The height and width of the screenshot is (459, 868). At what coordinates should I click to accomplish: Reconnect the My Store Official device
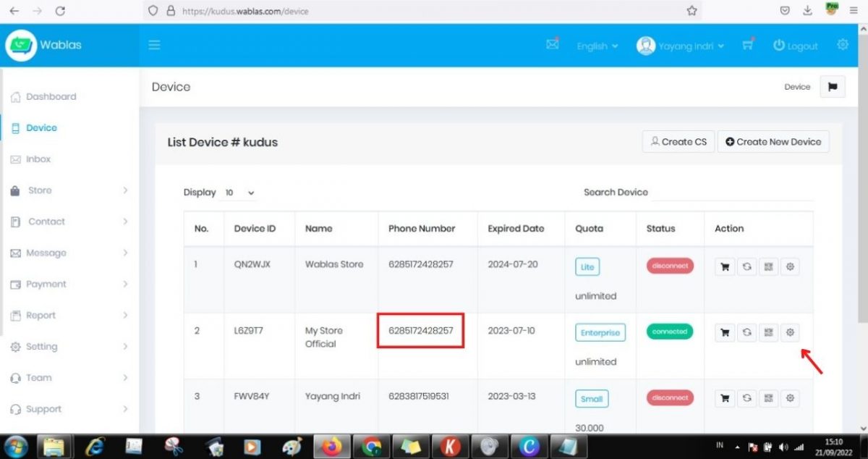[746, 332]
